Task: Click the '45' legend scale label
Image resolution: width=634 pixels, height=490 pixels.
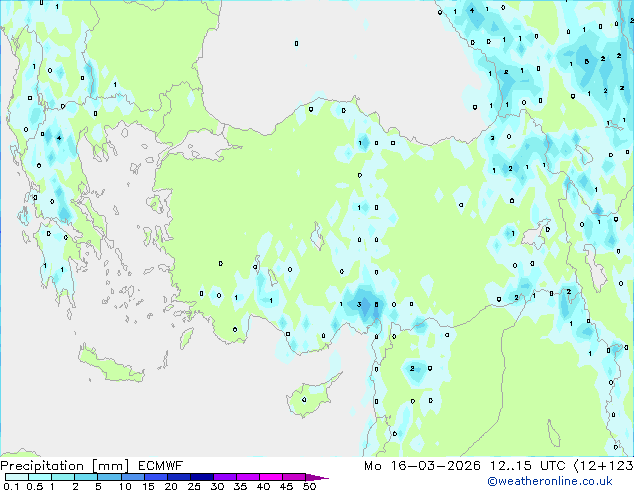Action: 287,486
